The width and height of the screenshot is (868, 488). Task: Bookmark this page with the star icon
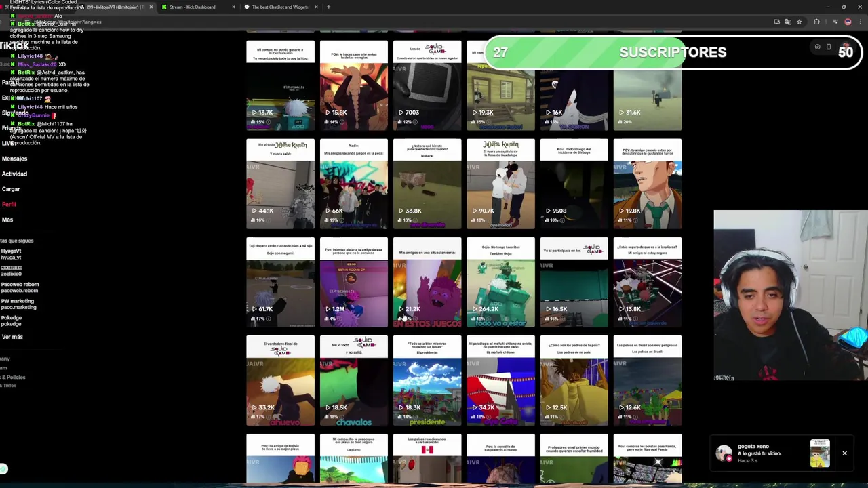click(x=799, y=22)
